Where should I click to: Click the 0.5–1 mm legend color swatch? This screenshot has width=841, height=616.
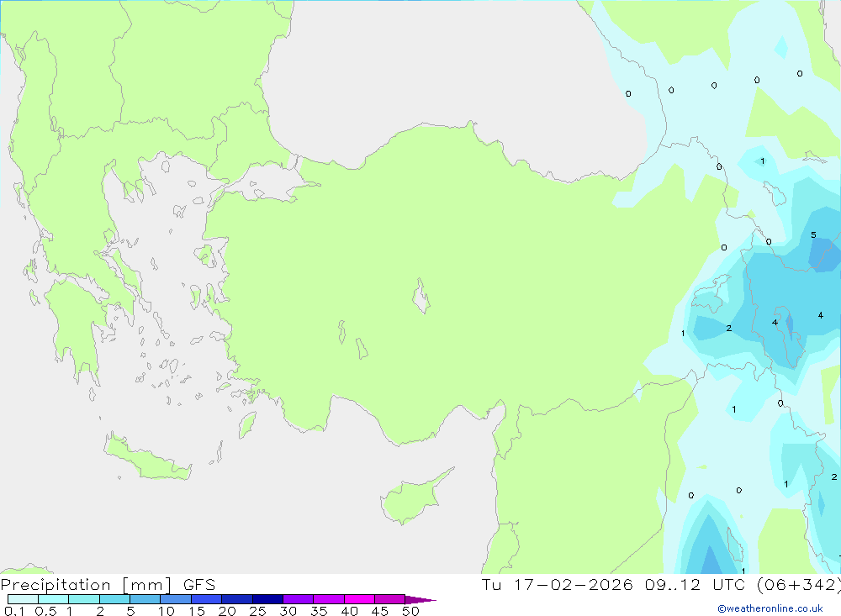(53, 599)
